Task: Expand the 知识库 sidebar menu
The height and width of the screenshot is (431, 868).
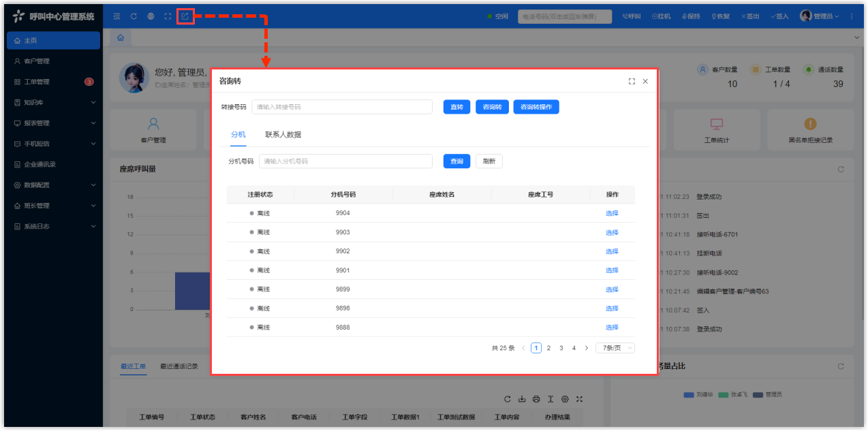Action: (x=53, y=102)
